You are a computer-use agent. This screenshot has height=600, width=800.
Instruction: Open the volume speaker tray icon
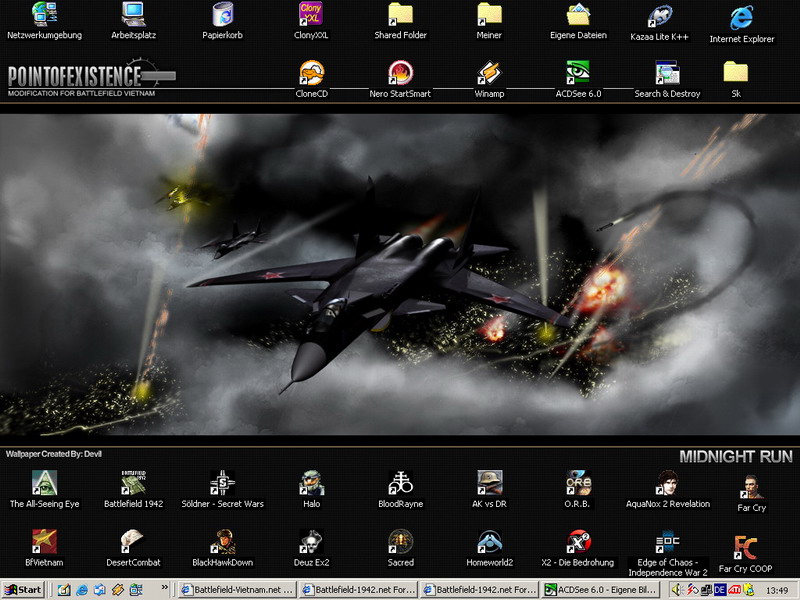[677, 590]
